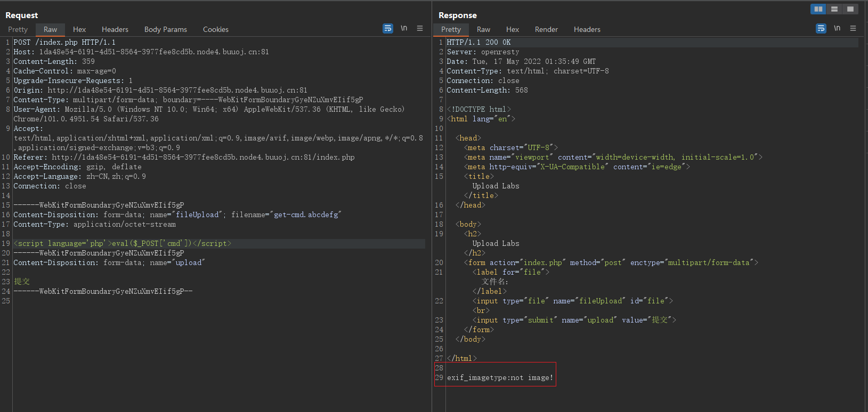Select the Raw tab in Request panel

[50, 29]
